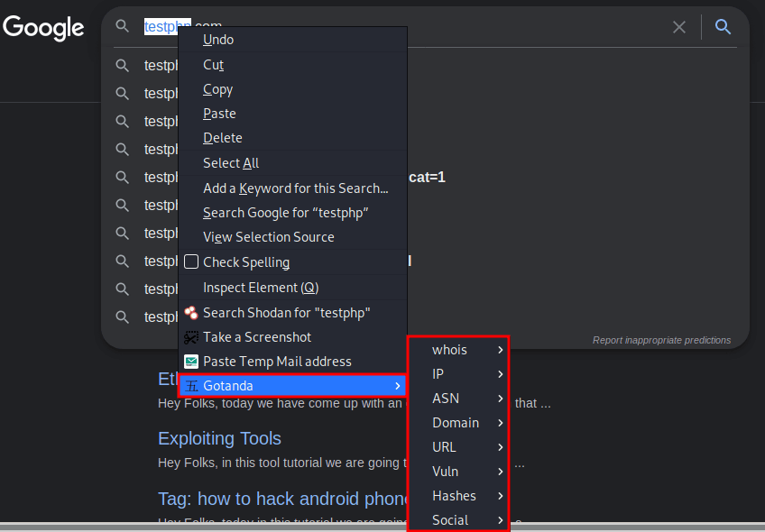The width and height of the screenshot is (765, 532).
Task: Select Paste Temp Mail address
Action: click(292, 362)
